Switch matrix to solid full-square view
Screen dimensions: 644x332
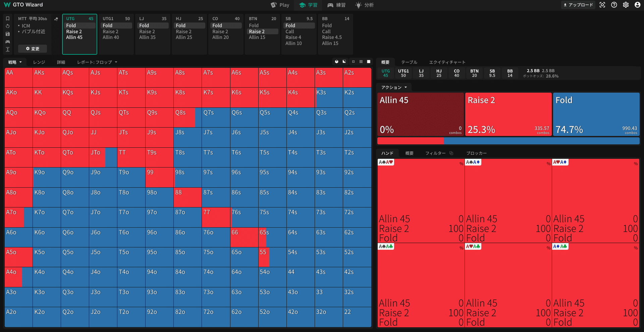[x=369, y=62]
